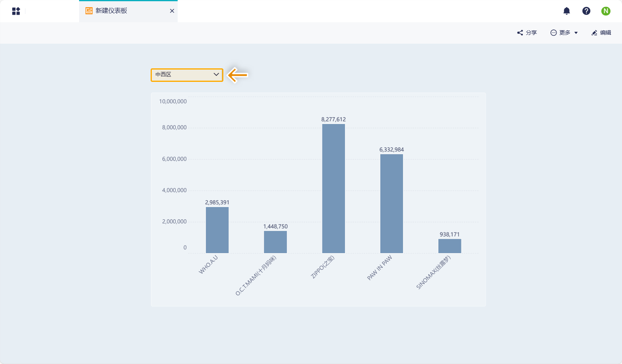Viewport: 622px width, 364px height.
Task: Click the PAW IN PAW axis label
Action: [380, 268]
